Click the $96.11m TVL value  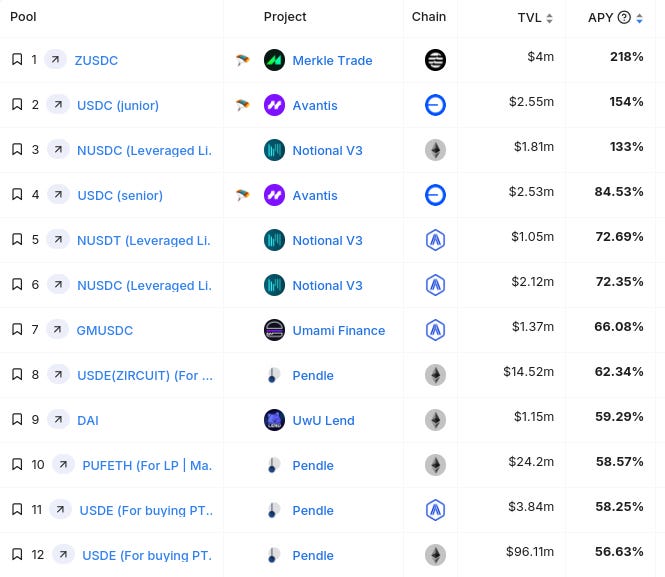(x=530, y=551)
